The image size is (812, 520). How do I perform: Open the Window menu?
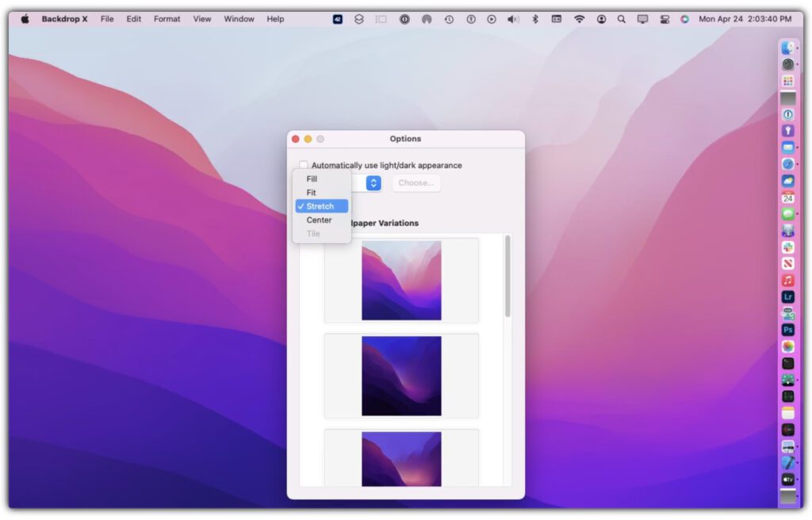coord(239,19)
